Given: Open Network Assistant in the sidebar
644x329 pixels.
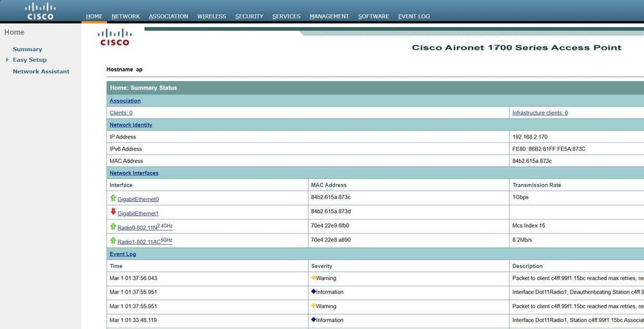Looking at the screenshot, I should click(41, 71).
